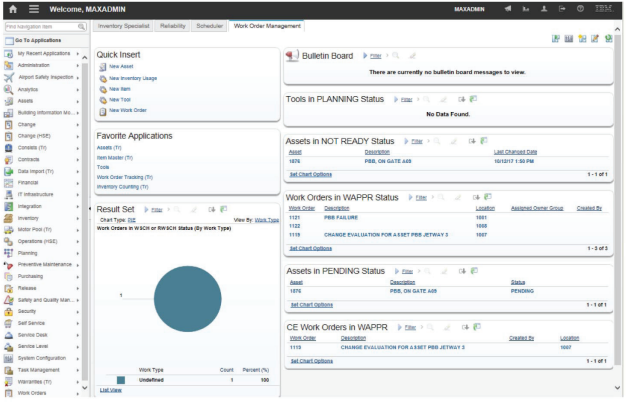Click the bulletins megaphone icon in header
Screen dimensions: 626x418
pyautogui.click(x=507, y=9)
